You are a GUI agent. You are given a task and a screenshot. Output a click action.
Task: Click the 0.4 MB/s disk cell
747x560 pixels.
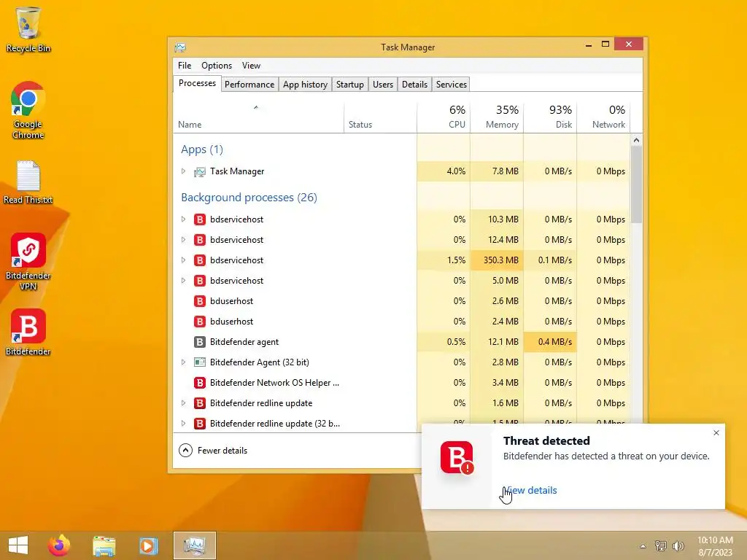click(550, 342)
